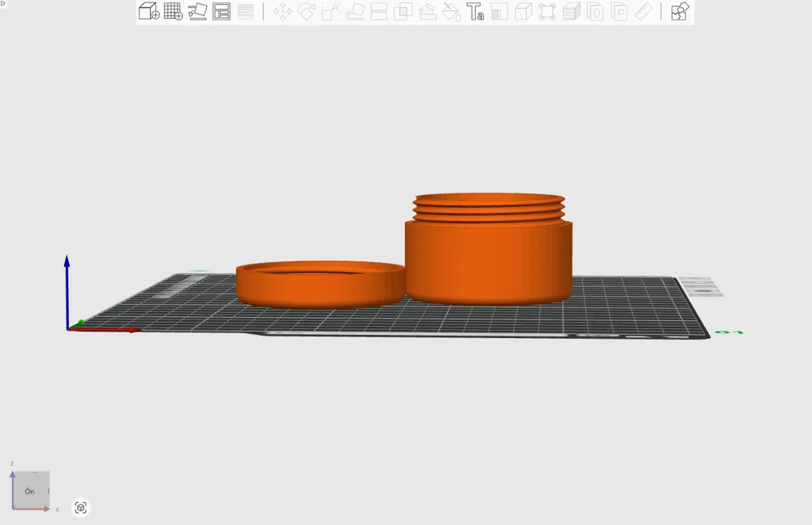Click the faded 3D cube tool icon

coord(524,11)
